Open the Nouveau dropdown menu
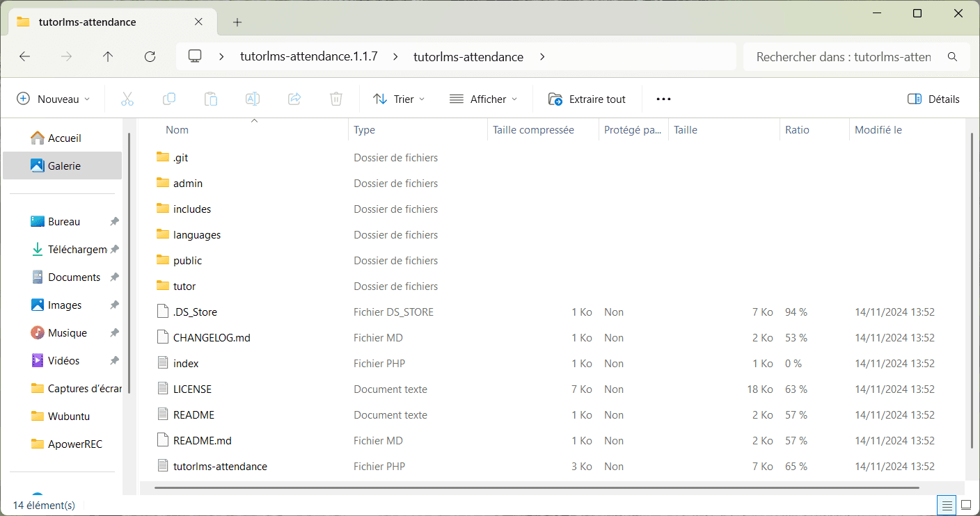Viewport: 980px width, 516px height. [x=54, y=99]
